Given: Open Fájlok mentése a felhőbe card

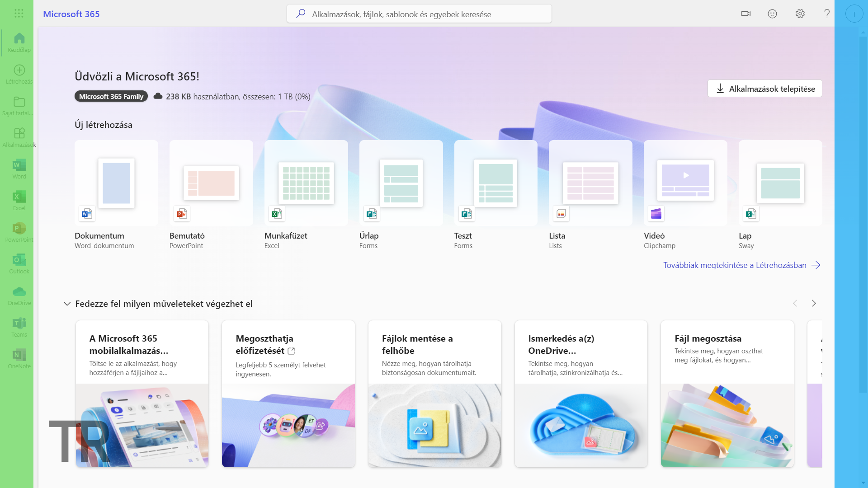Looking at the screenshot, I should pyautogui.click(x=435, y=394).
